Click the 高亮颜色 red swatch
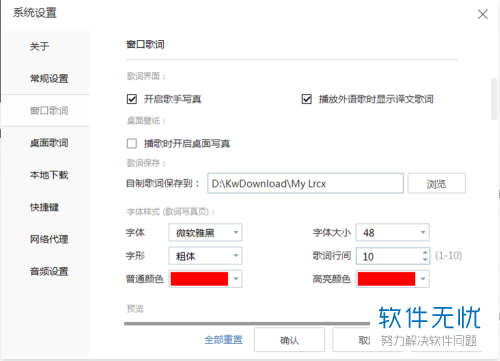Viewport: 500px width, 361px height. point(386,279)
